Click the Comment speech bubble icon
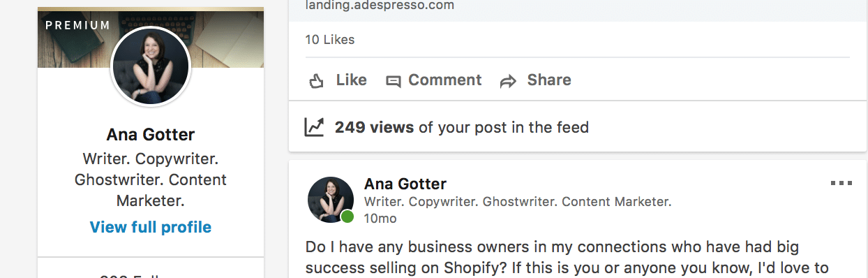The width and height of the screenshot is (868, 278). [x=394, y=82]
